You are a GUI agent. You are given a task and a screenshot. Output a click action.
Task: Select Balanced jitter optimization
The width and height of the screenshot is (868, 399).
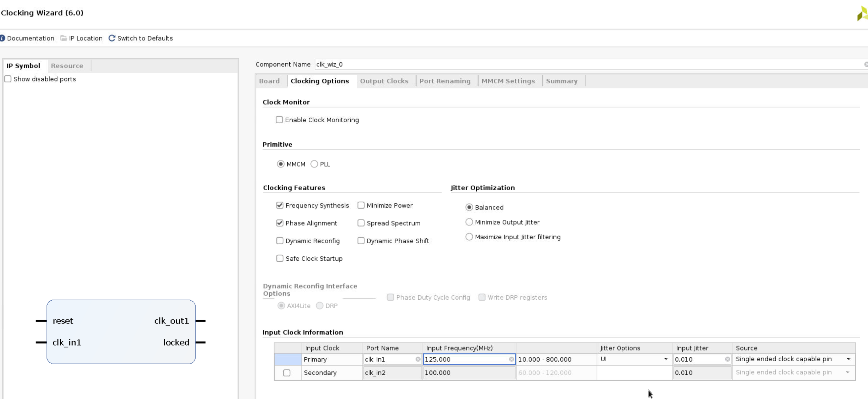coord(469,207)
